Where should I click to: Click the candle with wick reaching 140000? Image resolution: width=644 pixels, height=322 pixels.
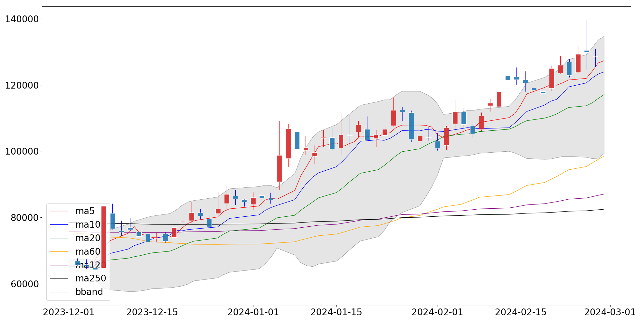587,51
